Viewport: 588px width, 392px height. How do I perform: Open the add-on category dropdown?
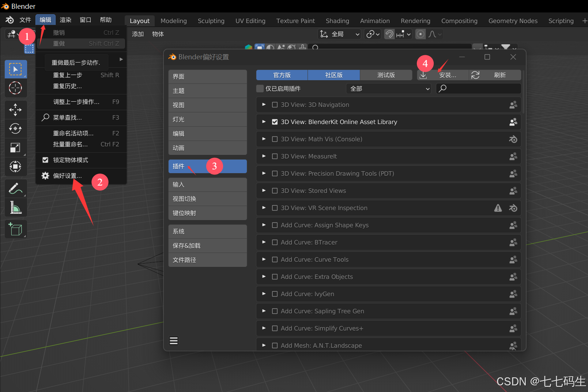pyautogui.click(x=388, y=89)
